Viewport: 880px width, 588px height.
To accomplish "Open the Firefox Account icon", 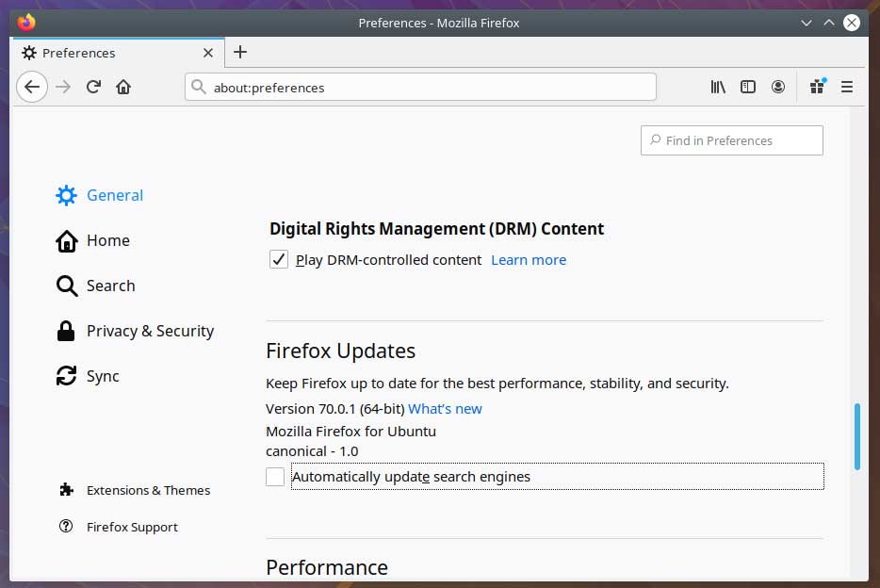I will (x=778, y=87).
